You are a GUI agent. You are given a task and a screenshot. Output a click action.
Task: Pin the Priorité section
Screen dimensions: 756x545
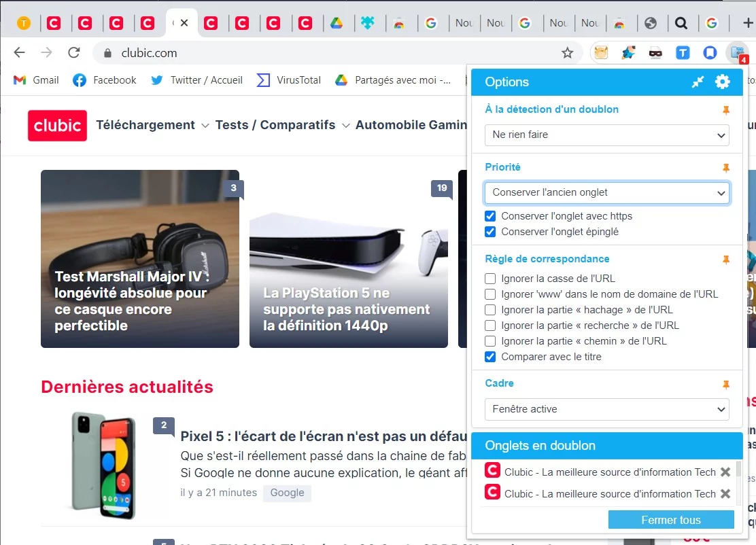tap(725, 168)
